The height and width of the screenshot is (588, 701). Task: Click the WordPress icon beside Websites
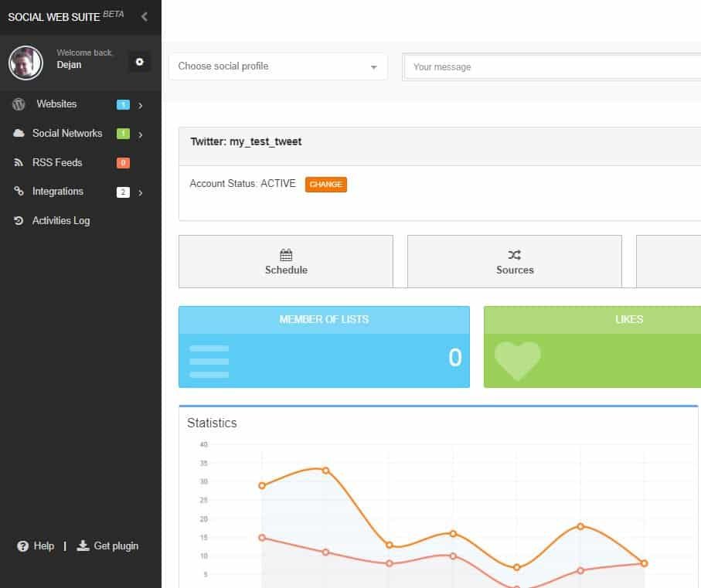coord(19,104)
